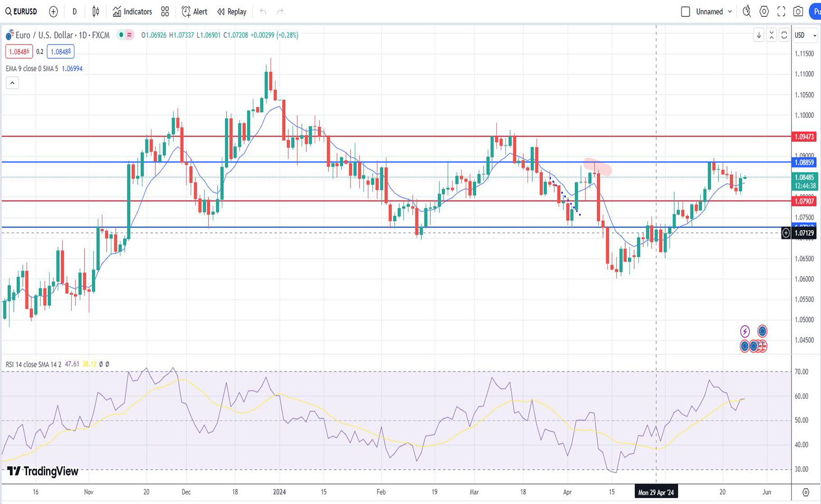Open the Indicators menu
Image resolution: width=821 pixels, height=504 pixels.
coord(132,12)
